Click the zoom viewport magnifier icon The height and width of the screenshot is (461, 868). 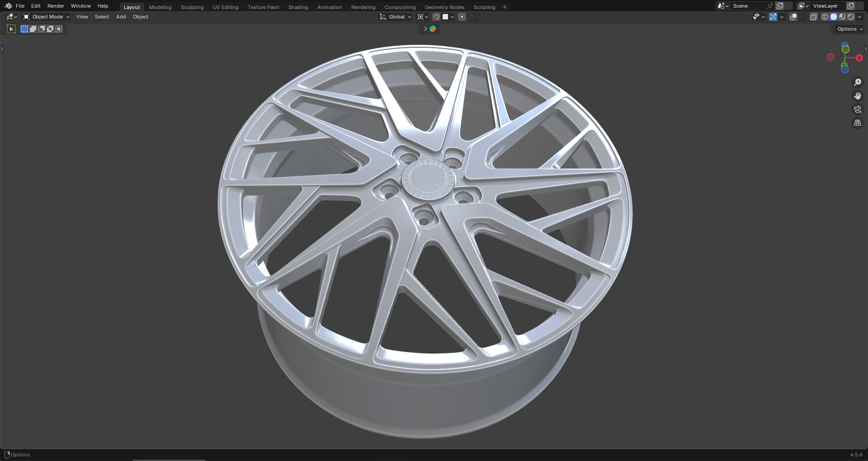tap(857, 82)
